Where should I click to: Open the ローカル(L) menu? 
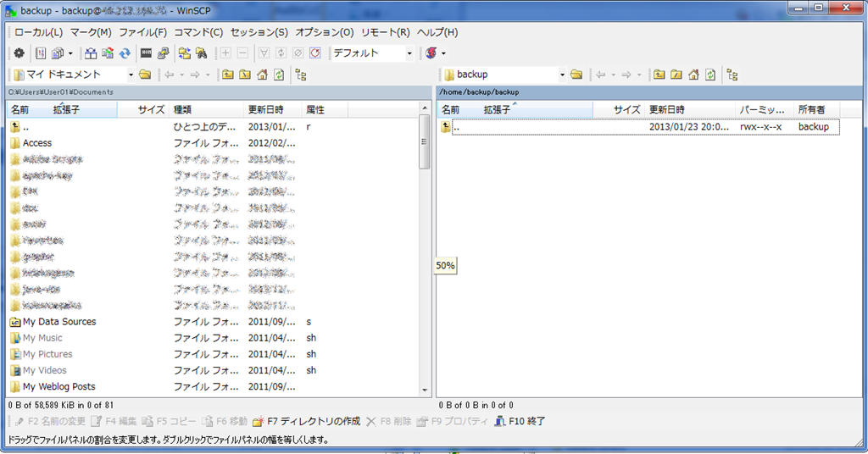pyautogui.click(x=38, y=32)
